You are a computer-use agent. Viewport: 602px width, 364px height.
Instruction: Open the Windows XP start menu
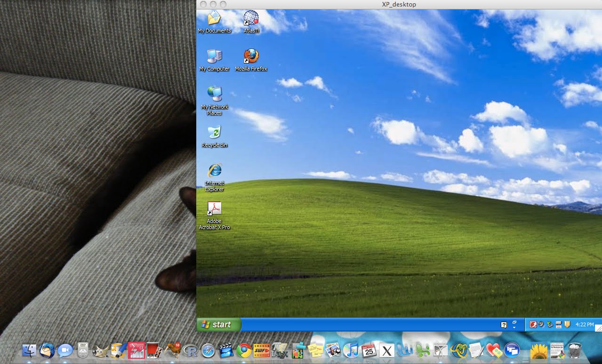click(219, 324)
